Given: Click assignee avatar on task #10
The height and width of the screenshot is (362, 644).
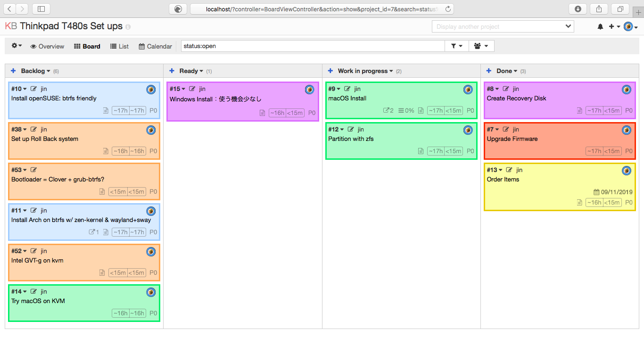Looking at the screenshot, I should [x=151, y=90].
